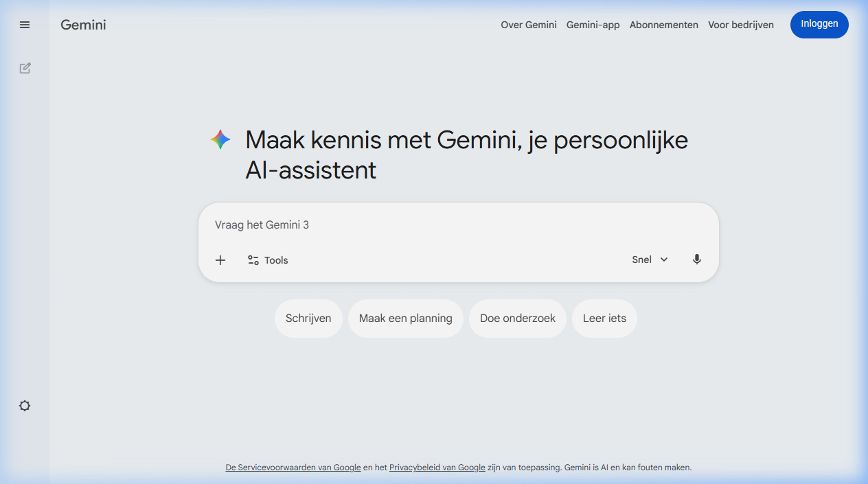Activate the microphone voice input

click(x=697, y=260)
